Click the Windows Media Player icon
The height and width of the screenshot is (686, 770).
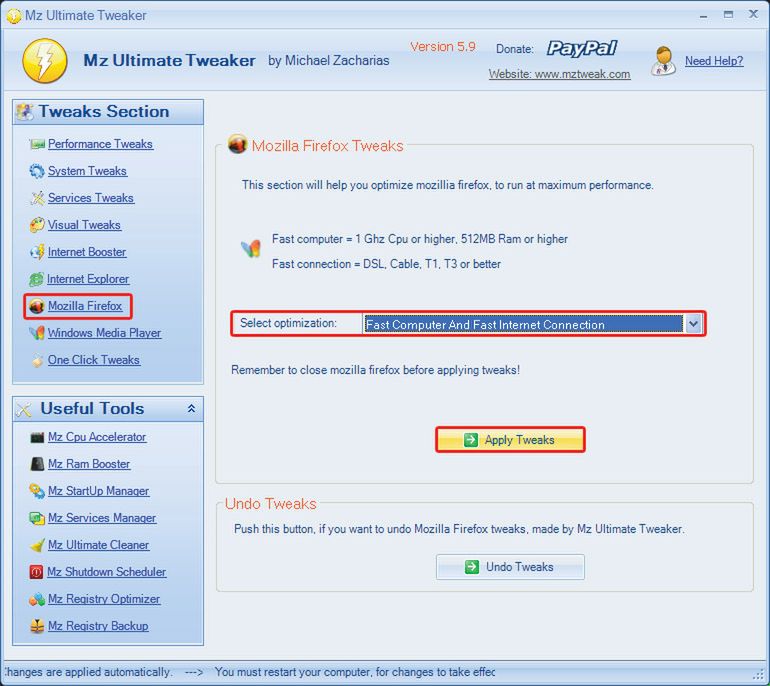click(37, 333)
